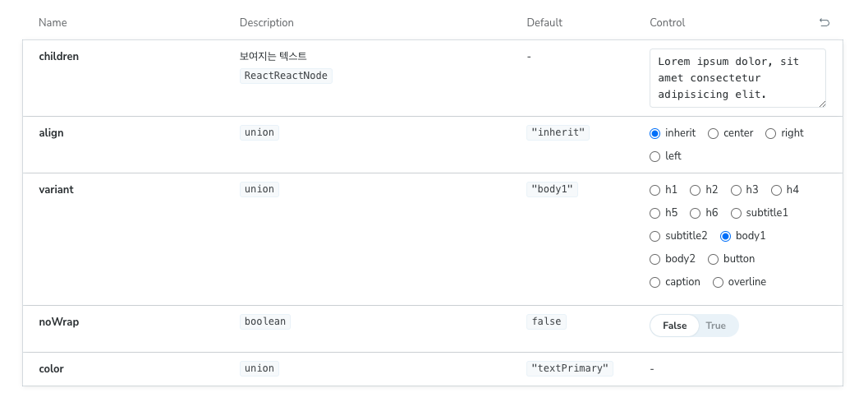Toggle noWrap to True

point(716,326)
